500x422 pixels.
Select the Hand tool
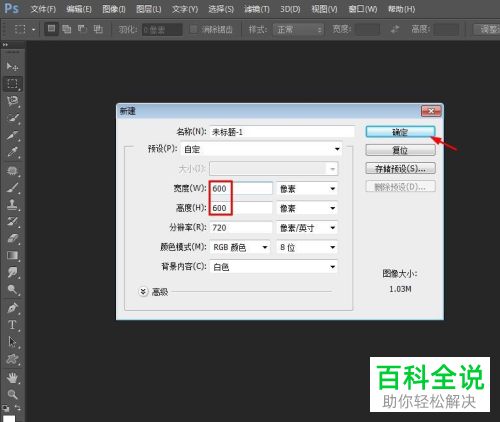point(12,378)
